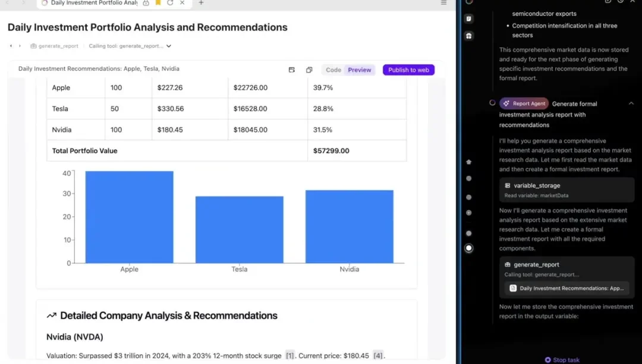This screenshot has width=642, height=364.
Task: Click the Stop task button
Action: 562,360
